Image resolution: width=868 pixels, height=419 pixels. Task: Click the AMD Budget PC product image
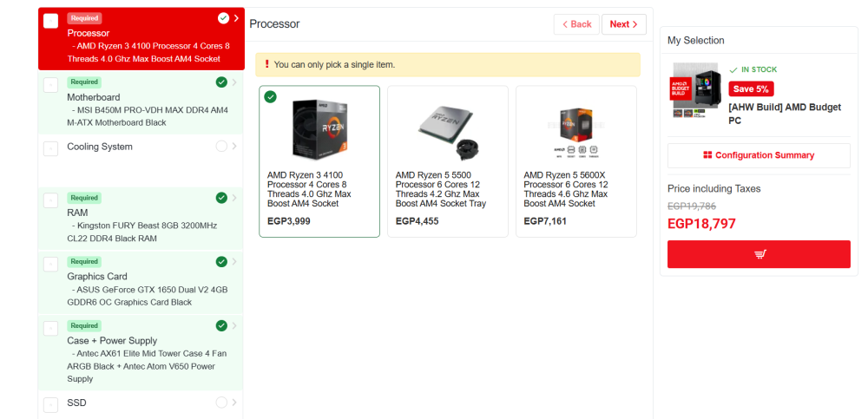coord(694,90)
